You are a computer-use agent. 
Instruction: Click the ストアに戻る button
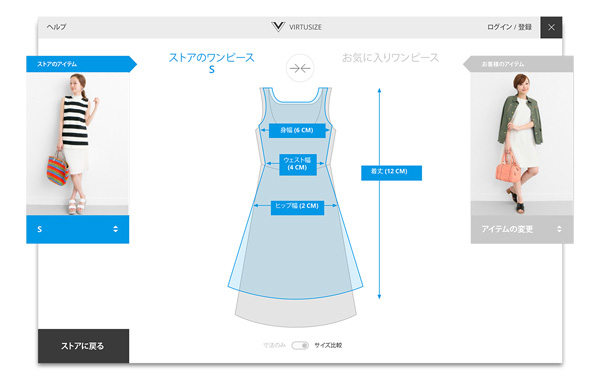(83, 346)
